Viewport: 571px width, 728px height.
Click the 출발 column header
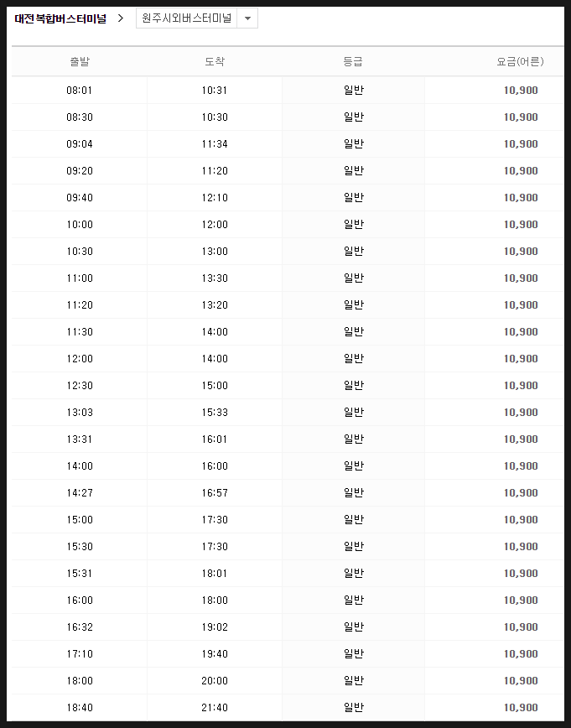pyautogui.click(x=80, y=61)
